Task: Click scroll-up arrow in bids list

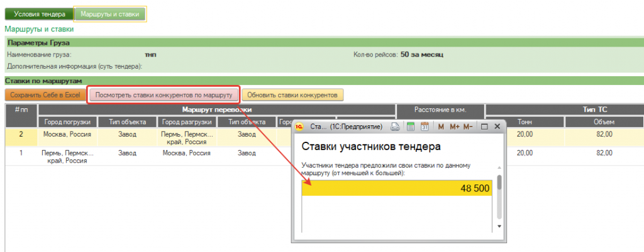Action: [x=499, y=168]
